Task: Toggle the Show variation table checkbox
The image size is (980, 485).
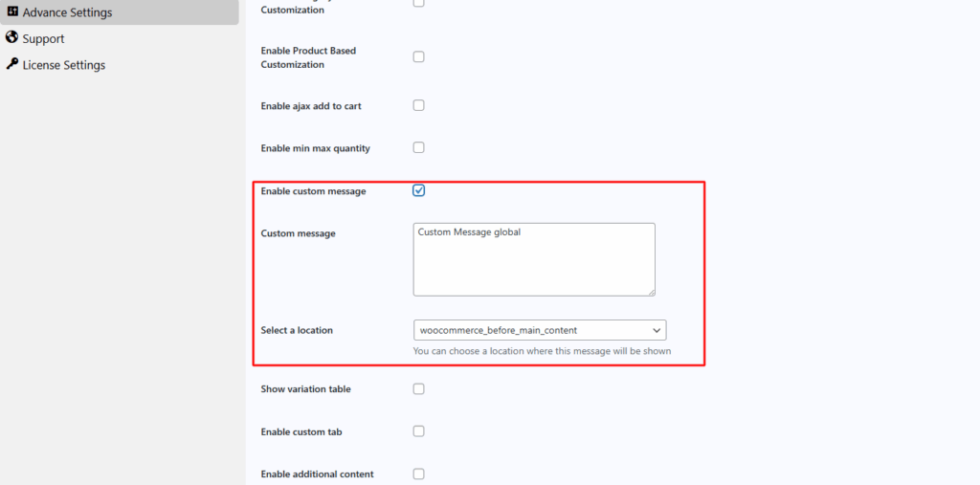Action: (419, 388)
